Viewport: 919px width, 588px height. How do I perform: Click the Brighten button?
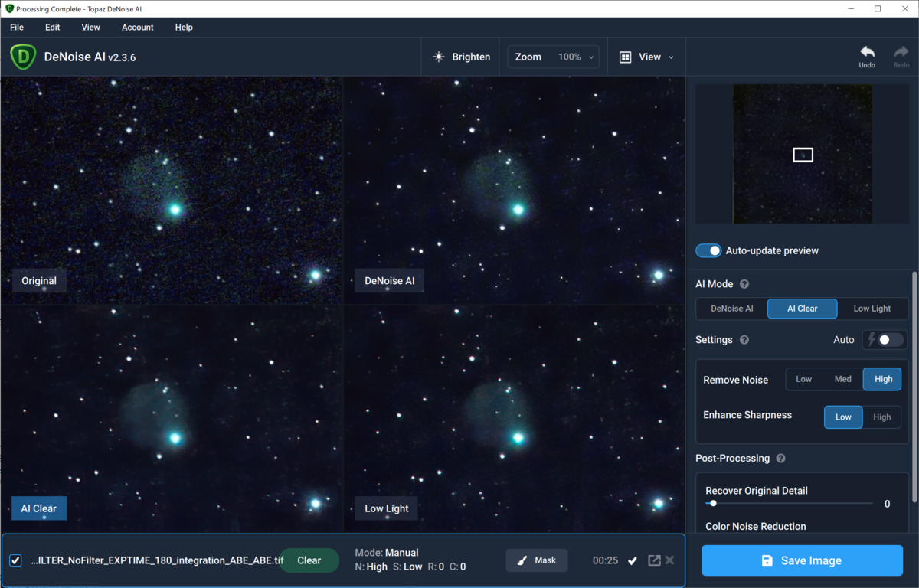point(462,57)
